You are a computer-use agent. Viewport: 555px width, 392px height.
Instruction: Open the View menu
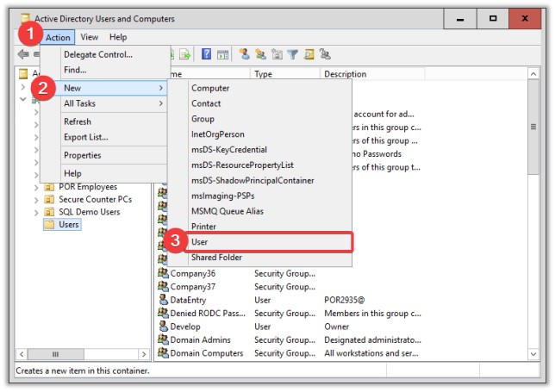[90, 37]
